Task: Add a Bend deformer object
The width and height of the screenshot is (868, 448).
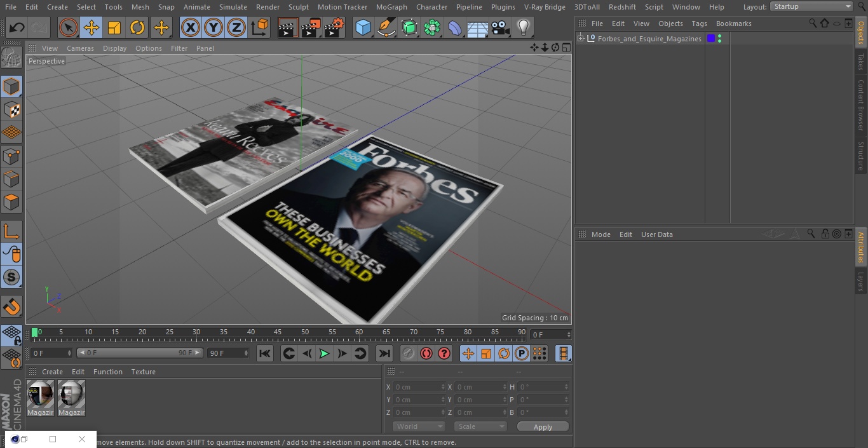Action: tap(455, 28)
